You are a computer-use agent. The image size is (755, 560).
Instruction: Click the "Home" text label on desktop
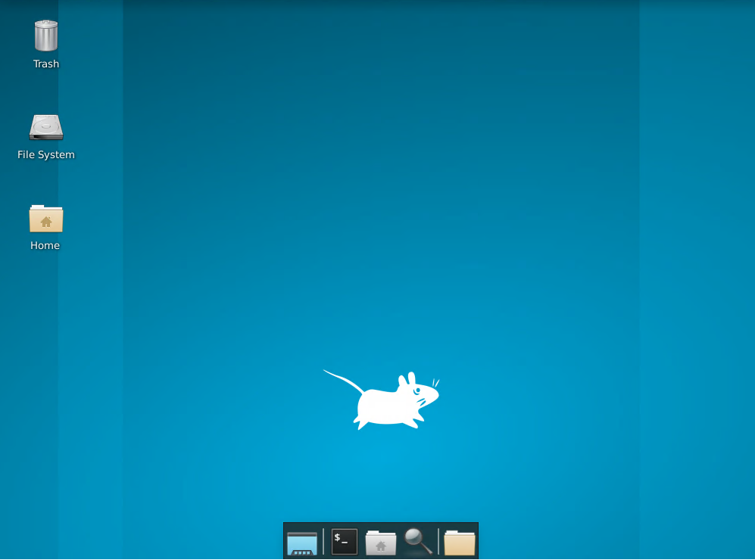click(x=45, y=246)
